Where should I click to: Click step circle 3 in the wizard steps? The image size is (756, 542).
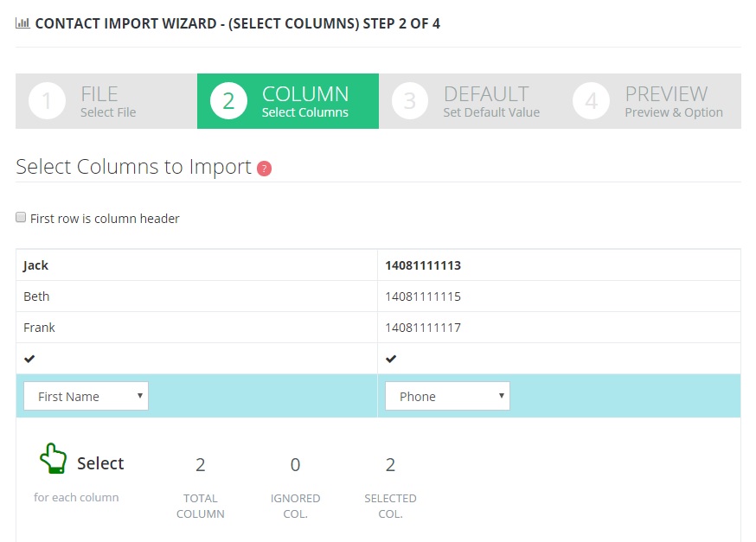[x=410, y=100]
